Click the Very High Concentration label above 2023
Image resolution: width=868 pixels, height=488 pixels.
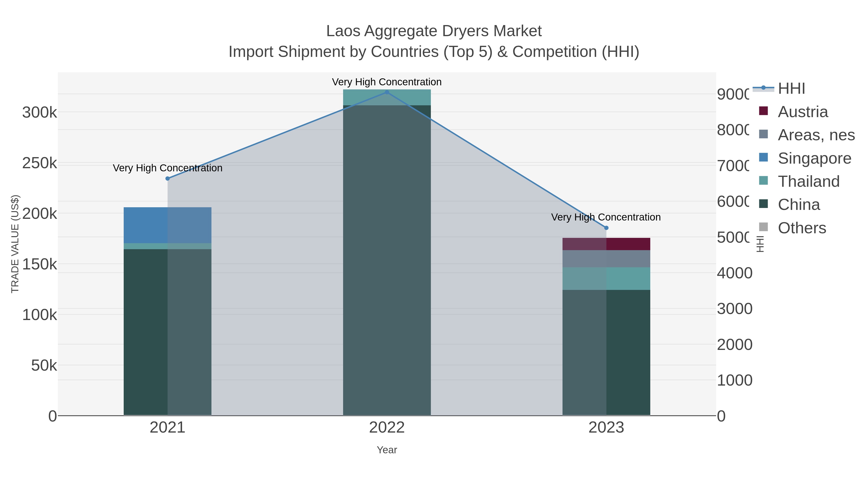(606, 217)
